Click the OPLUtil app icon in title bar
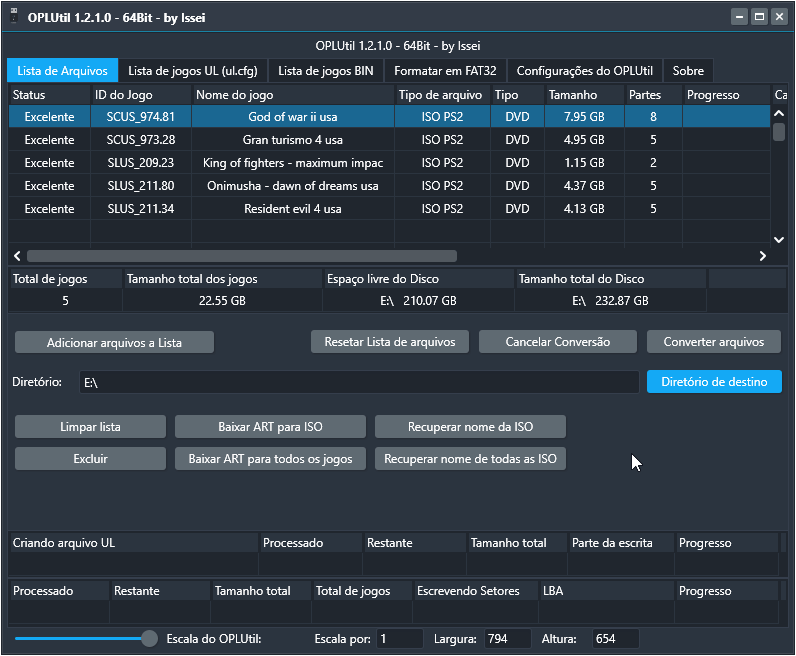 [x=14, y=17]
